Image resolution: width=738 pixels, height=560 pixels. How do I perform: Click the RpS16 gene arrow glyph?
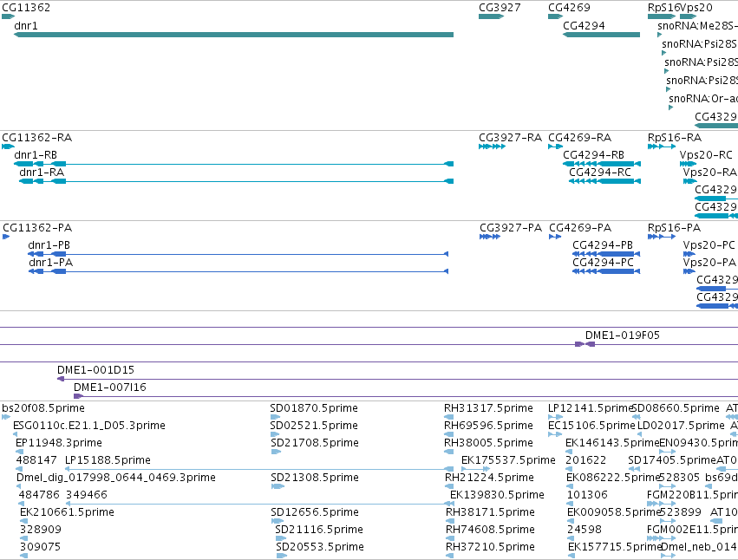tap(662, 16)
